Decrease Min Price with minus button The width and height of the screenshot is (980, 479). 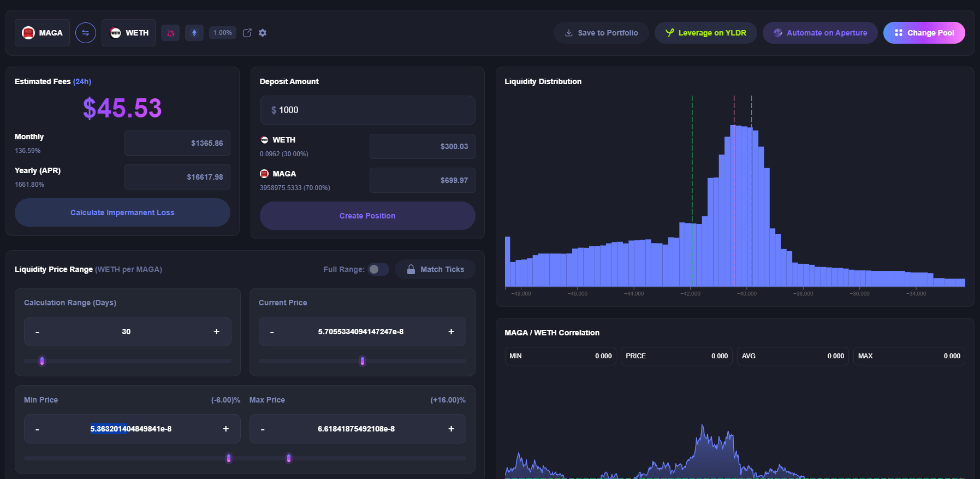click(37, 429)
